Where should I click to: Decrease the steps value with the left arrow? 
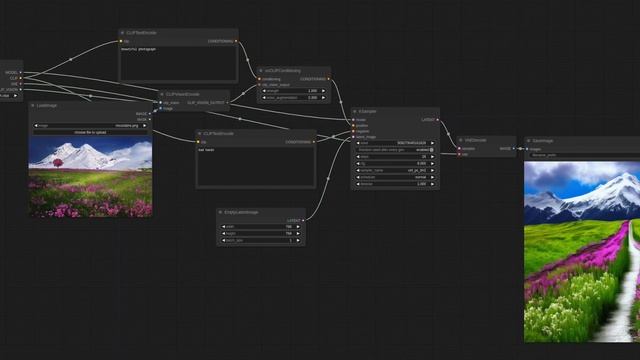point(358,157)
